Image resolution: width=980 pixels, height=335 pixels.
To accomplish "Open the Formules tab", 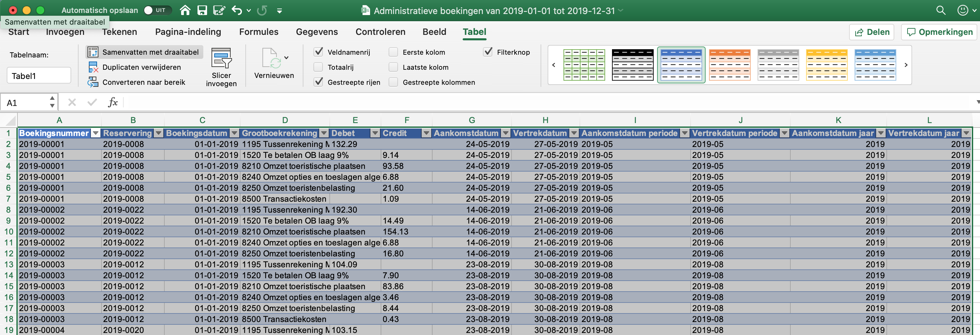I will click(x=259, y=32).
